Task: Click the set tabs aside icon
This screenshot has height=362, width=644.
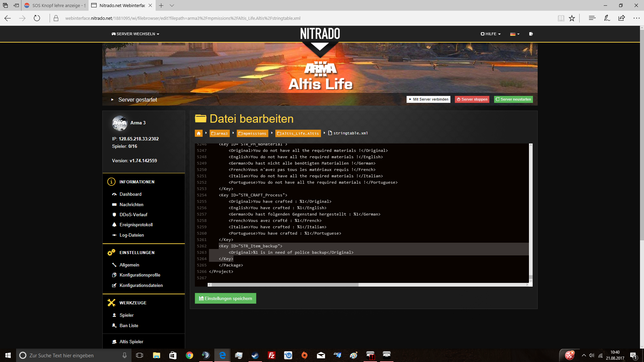Action: 16,5
